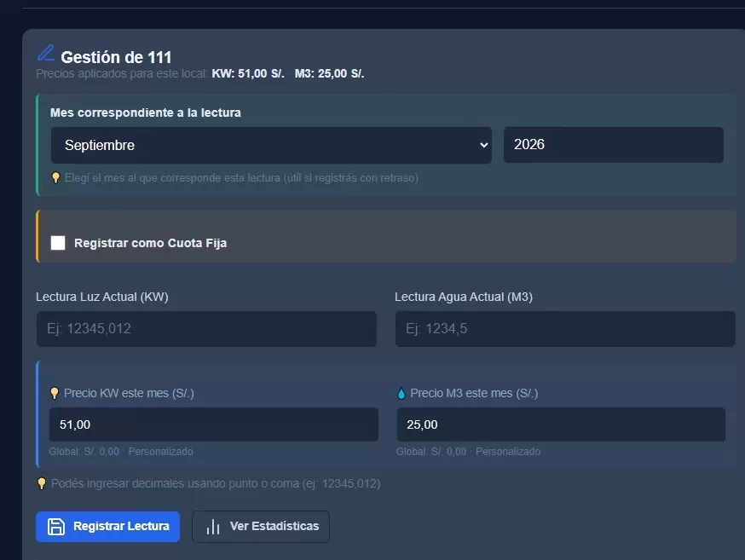
Task: Click the Podés ingresar decimales hint text
Action: point(216,483)
